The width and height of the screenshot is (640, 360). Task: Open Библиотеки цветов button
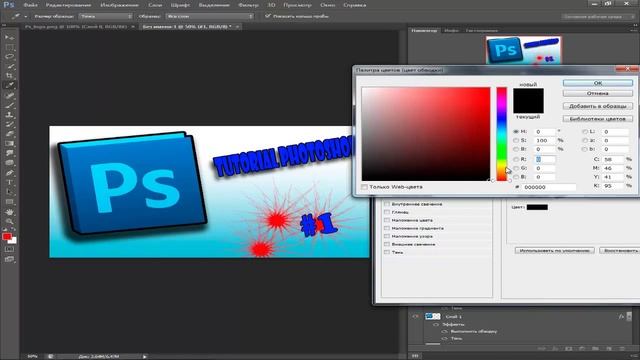coord(598,119)
